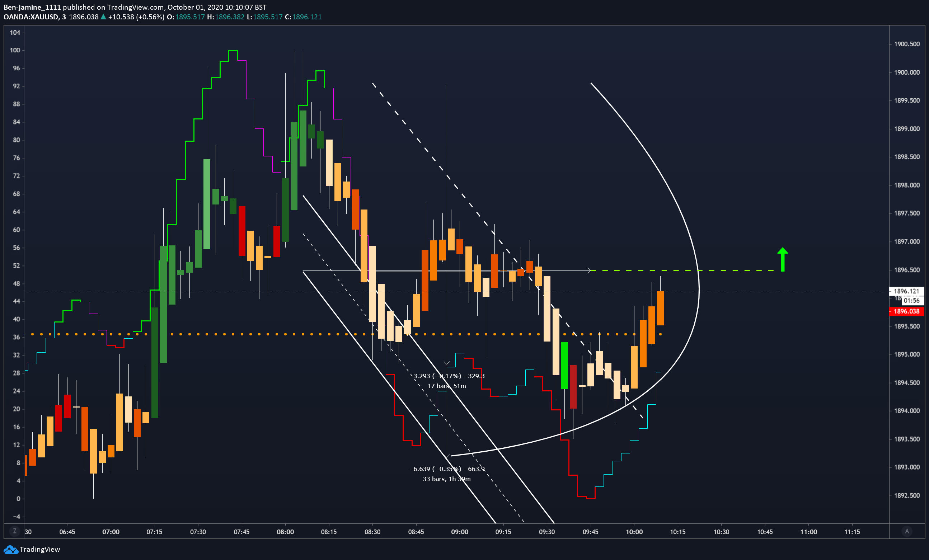The height and width of the screenshot is (560, 929).
Task: Click the green up arrow marker
Action: point(783,259)
